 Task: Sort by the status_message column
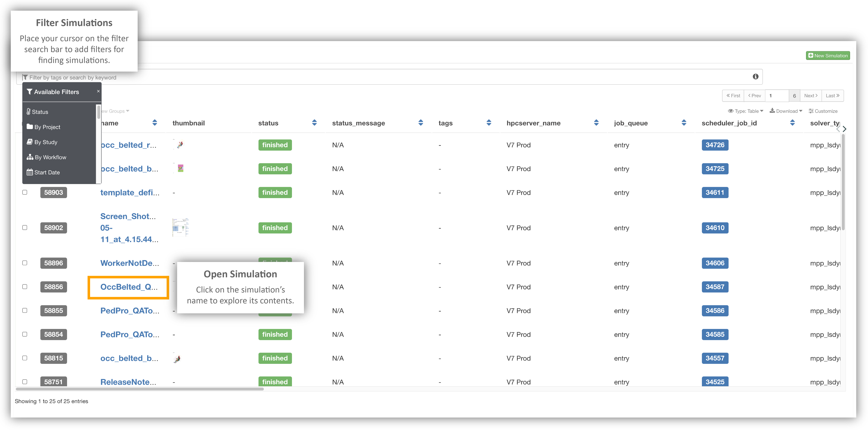coord(420,123)
